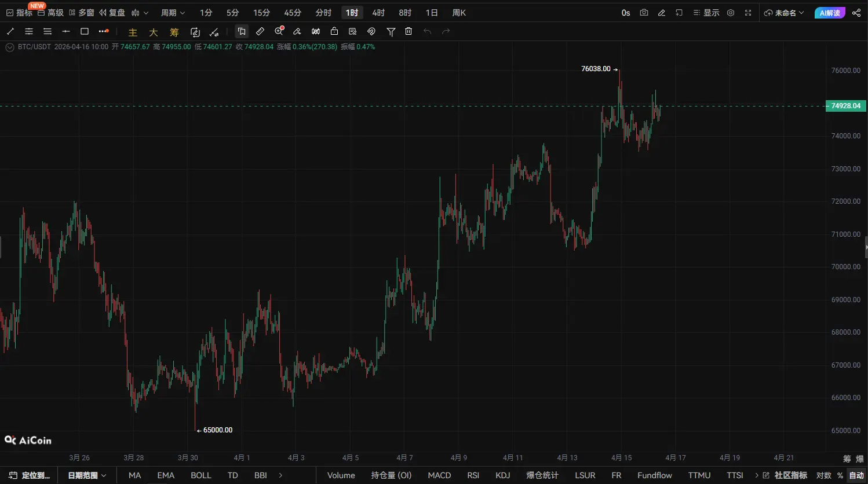Click the candlestick range tool icon
Screen dimensions: 868x484
point(316,31)
